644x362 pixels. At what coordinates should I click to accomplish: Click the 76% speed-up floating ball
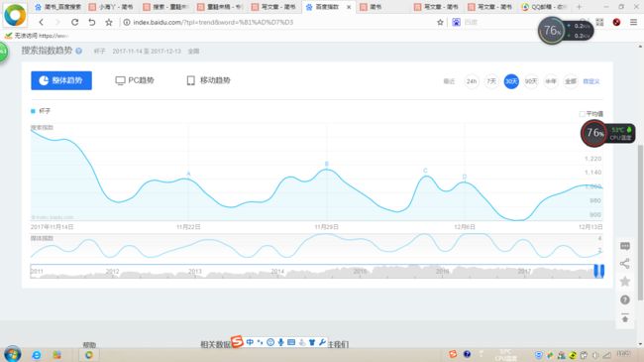pos(552,31)
